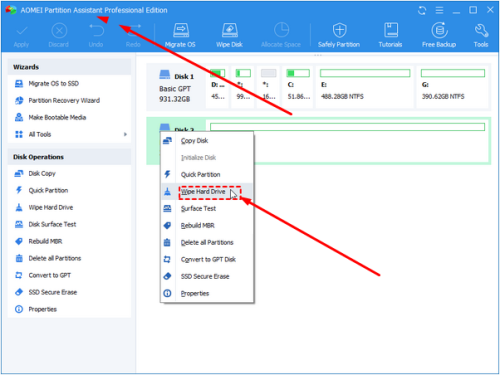Click the Partition Recovery Wizard icon
Image resolution: width=500 pixels, height=375 pixels.
(x=19, y=100)
